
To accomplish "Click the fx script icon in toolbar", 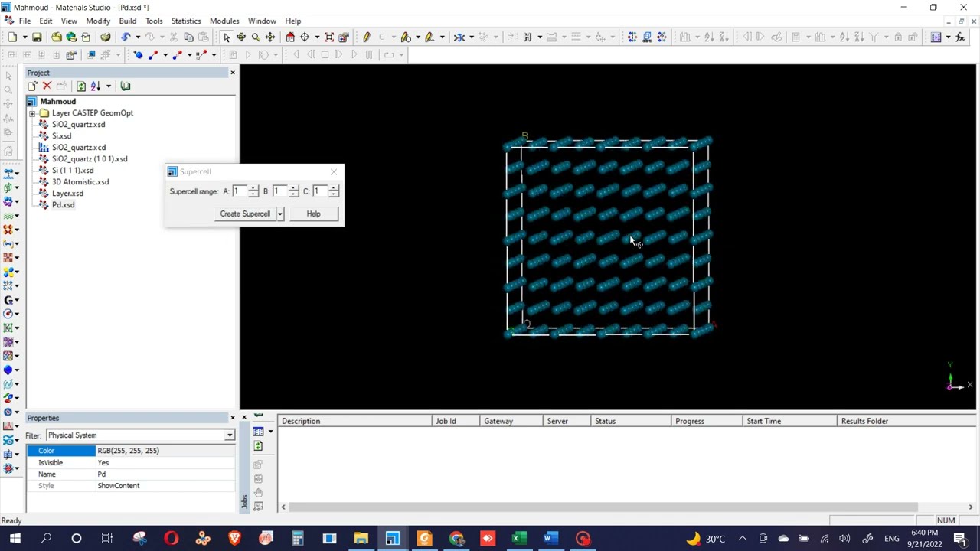I will coord(961,37).
